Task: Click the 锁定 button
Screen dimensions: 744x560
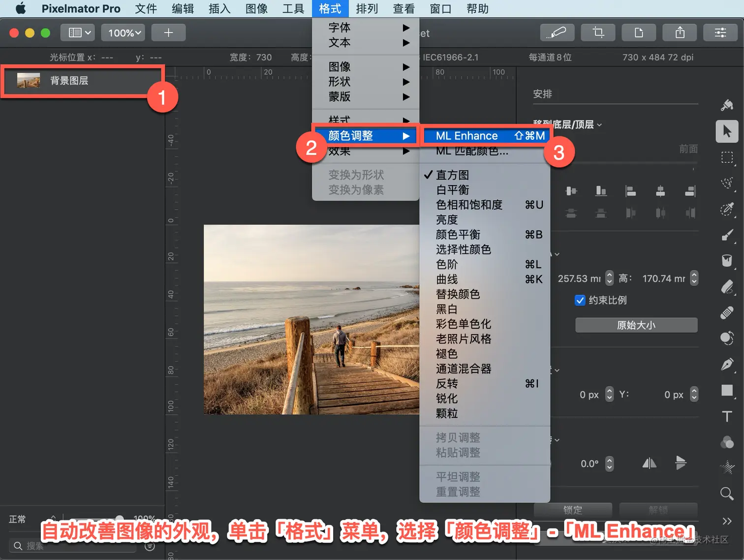Action: click(573, 510)
